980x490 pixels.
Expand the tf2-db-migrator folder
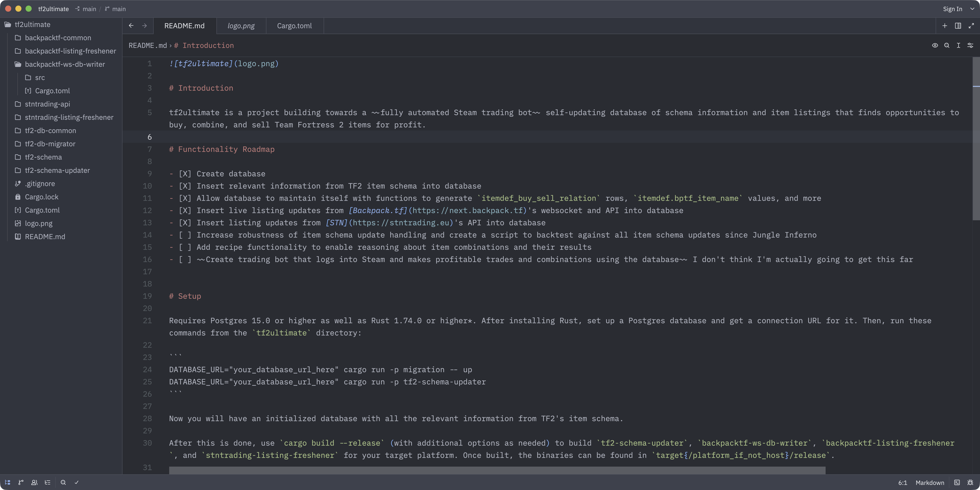(x=50, y=144)
